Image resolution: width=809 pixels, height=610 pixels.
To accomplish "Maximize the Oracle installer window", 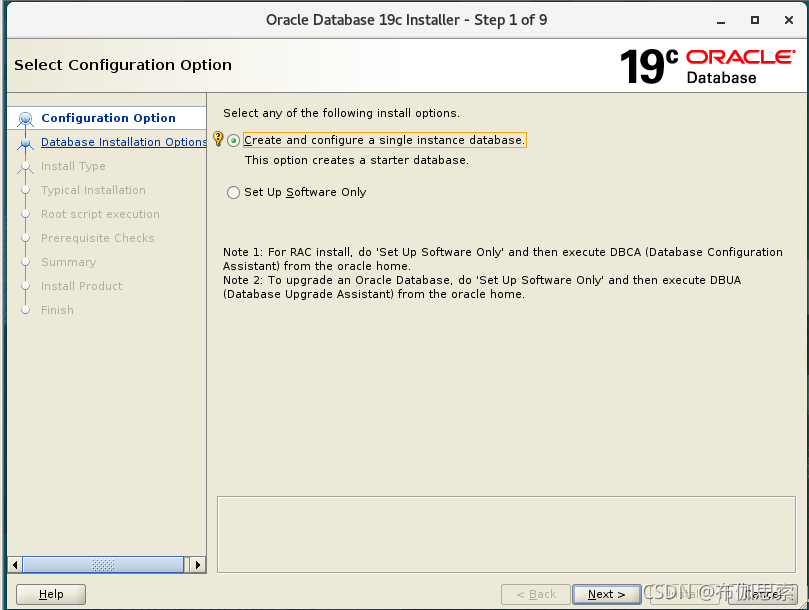I will (x=755, y=20).
